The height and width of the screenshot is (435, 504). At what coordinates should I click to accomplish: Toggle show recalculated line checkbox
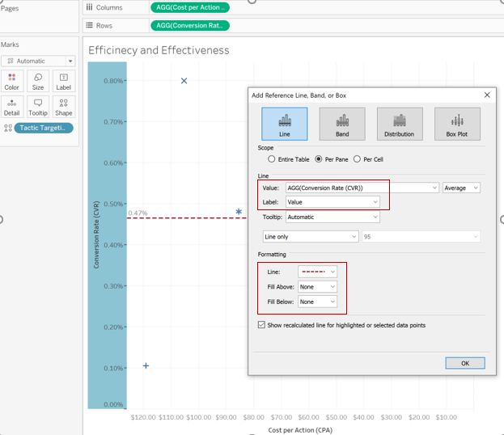261,325
